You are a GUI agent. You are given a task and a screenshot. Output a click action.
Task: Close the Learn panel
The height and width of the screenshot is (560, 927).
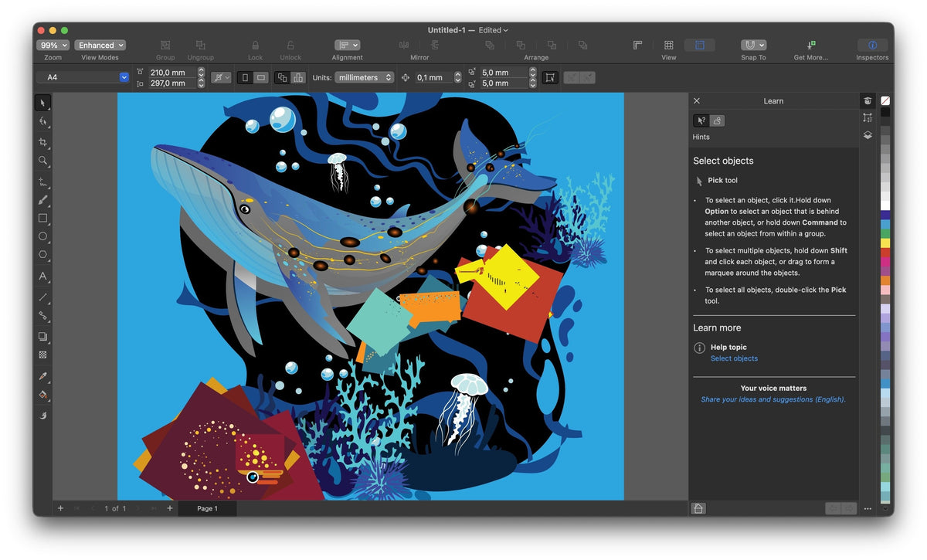(697, 101)
